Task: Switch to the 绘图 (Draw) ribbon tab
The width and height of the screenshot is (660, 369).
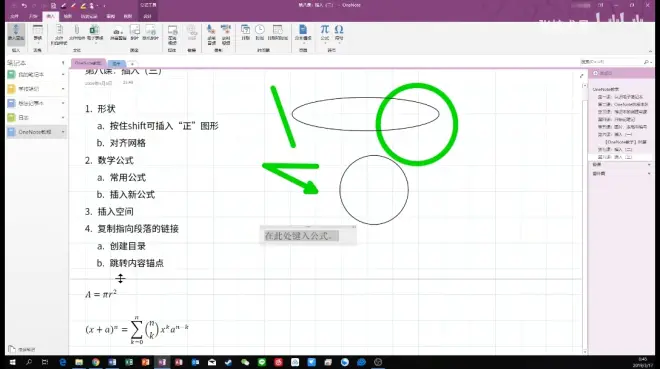Action: (x=67, y=16)
